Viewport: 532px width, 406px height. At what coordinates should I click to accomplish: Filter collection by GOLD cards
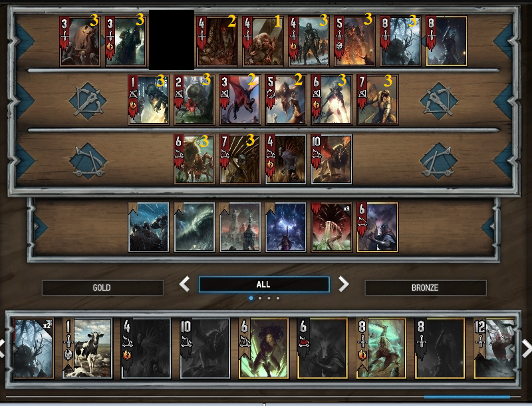(102, 288)
